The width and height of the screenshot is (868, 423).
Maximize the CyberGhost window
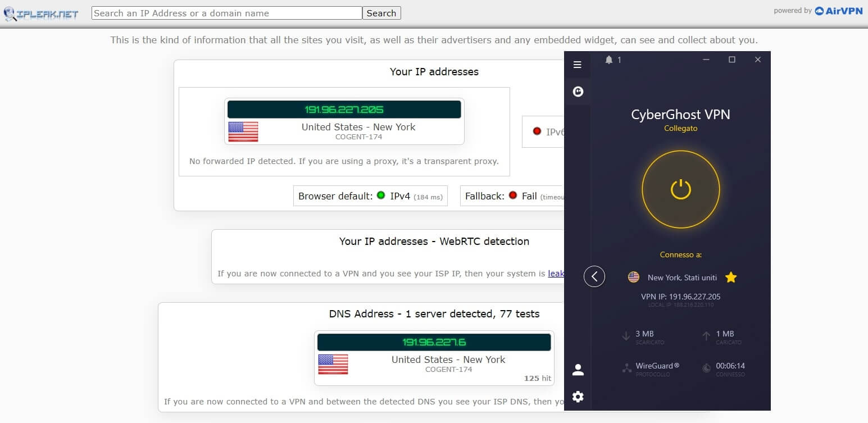[x=732, y=60]
